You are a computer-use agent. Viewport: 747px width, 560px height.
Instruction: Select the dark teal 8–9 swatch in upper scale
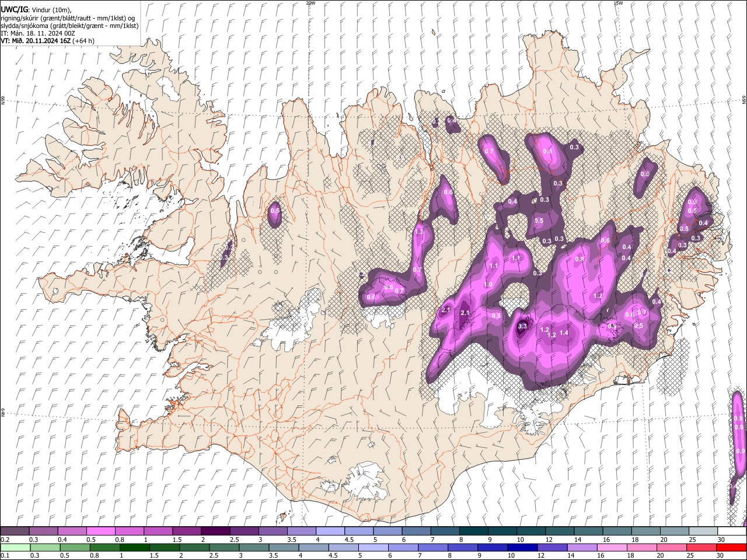(473, 531)
